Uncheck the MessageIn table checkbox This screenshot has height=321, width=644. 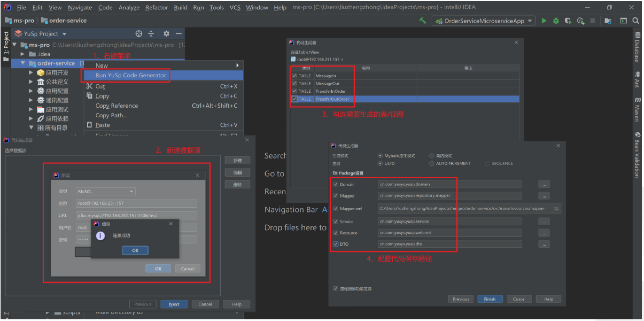click(x=294, y=76)
